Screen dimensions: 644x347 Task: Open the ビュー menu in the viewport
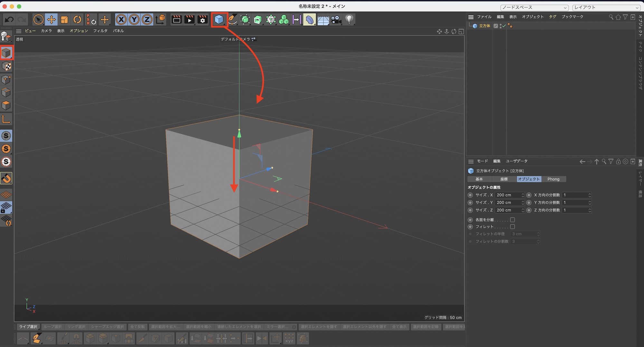coord(30,31)
